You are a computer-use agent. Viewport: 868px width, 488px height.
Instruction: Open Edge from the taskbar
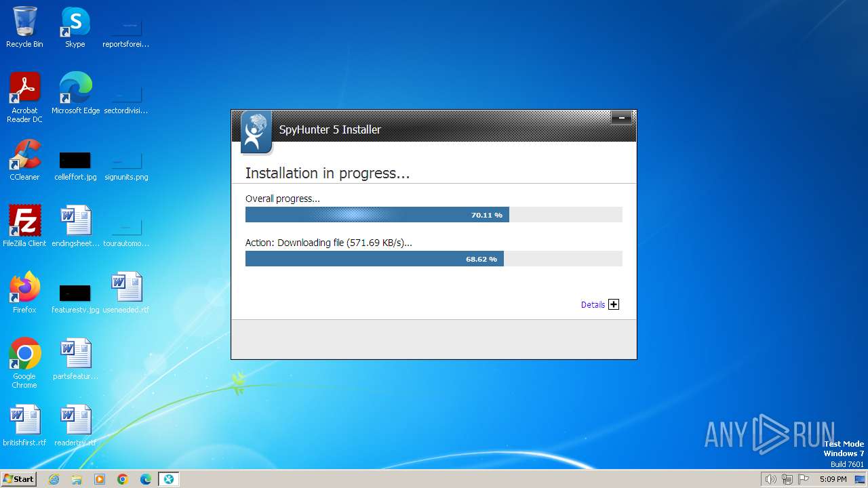tap(146, 479)
